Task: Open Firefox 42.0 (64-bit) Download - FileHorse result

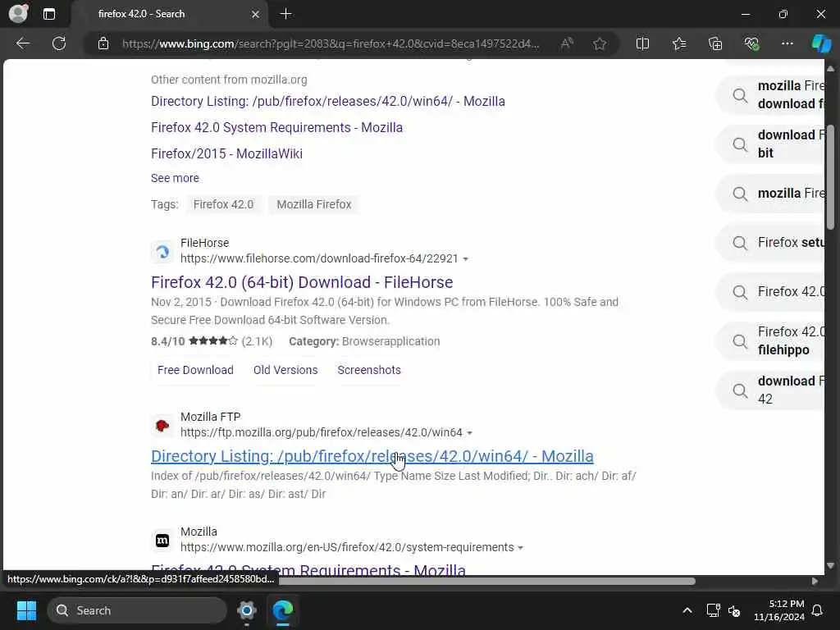Action: click(302, 282)
